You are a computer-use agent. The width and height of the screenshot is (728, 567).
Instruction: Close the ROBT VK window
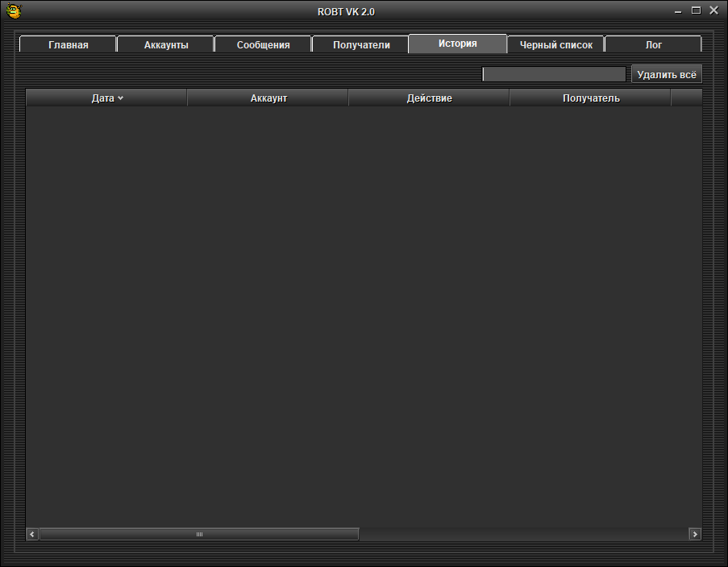pos(713,11)
